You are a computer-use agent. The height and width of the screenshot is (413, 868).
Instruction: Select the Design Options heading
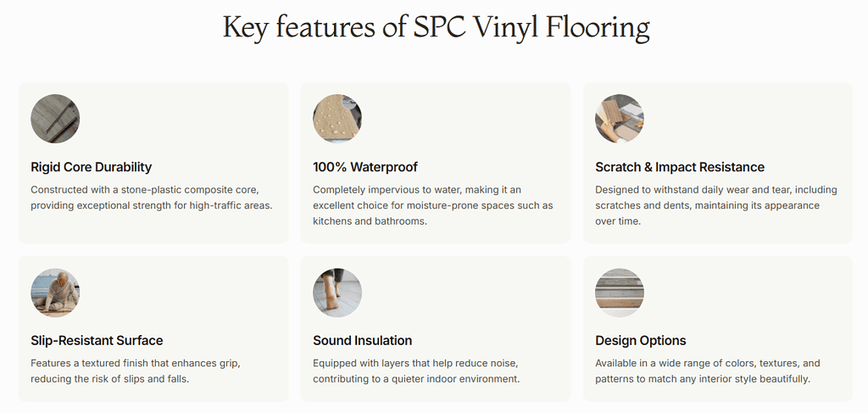pos(641,341)
